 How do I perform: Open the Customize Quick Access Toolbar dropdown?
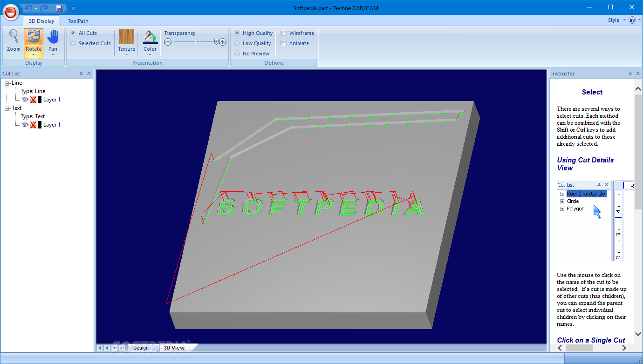click(x=73, y=8)
